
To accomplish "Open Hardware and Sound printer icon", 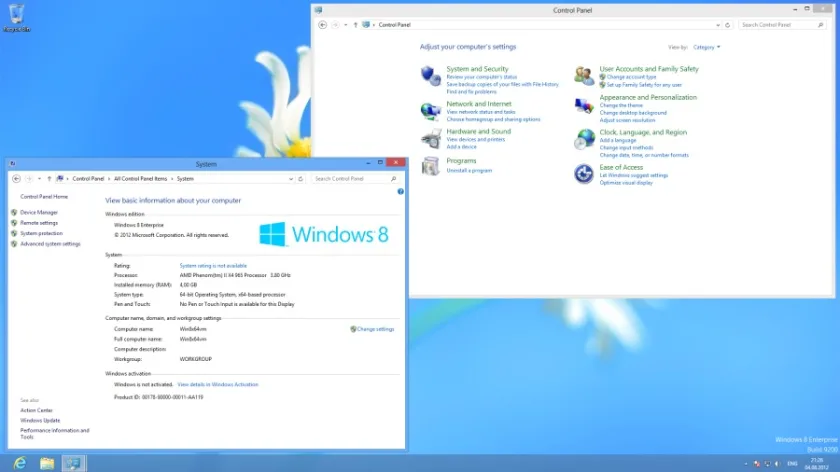I will [x=430, y=139].
